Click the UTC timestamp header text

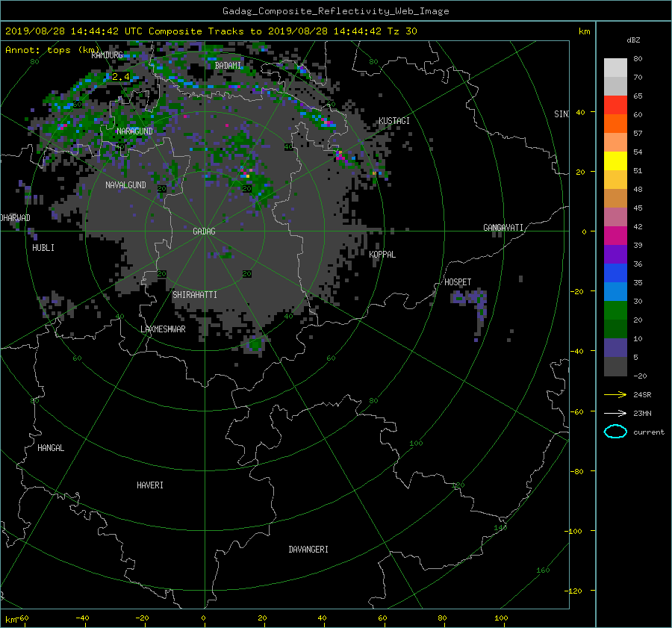coord(211,31)
